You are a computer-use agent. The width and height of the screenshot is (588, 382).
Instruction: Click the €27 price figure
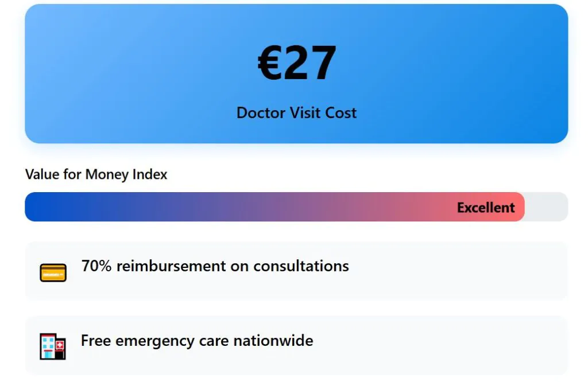pos(296,63)
